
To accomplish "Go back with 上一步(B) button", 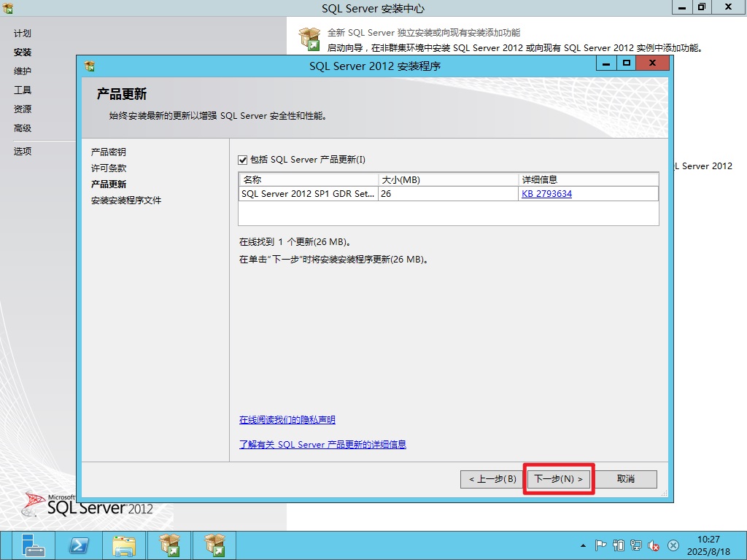I will (x=492, y=479).
